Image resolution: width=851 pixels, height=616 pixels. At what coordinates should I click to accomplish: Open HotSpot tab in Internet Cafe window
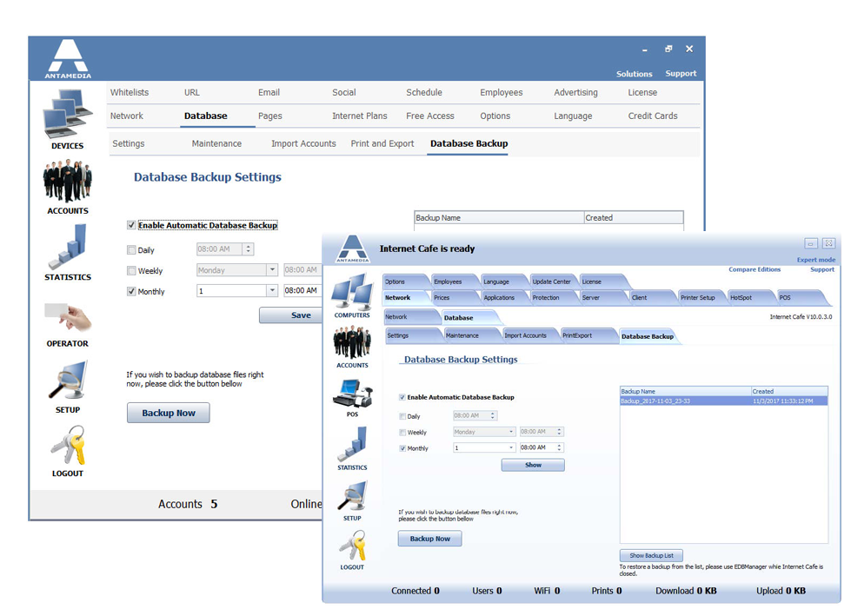pos(748,297)
